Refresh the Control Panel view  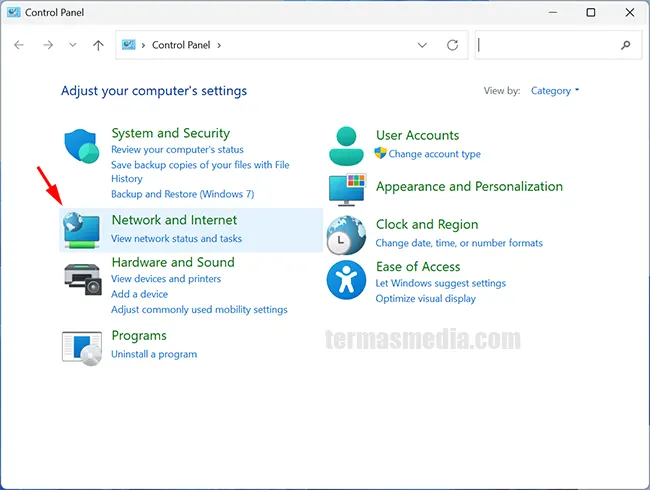(452, 45)
